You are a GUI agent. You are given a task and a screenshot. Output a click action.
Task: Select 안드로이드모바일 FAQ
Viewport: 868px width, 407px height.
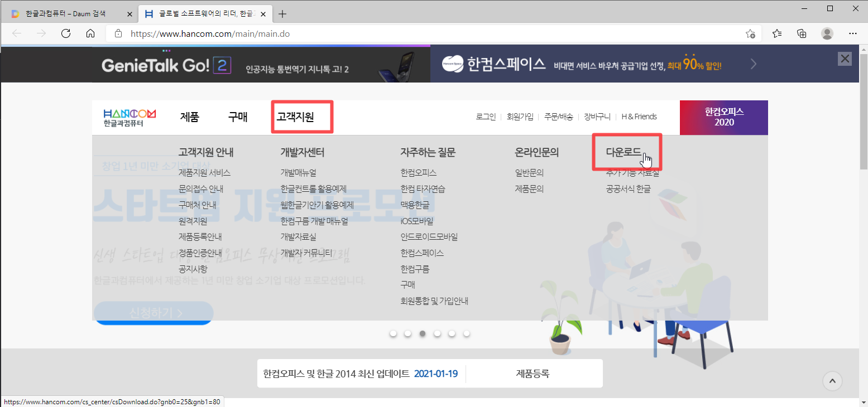coord(429,237)
